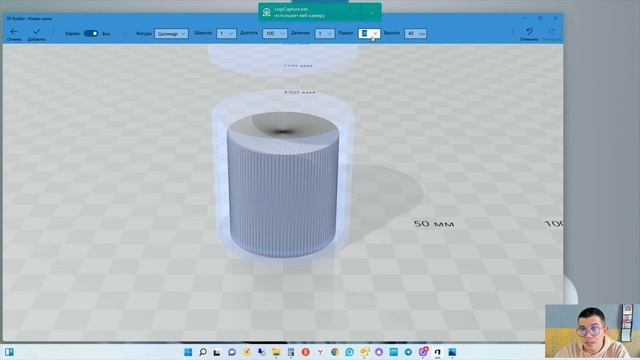
Task: Open the Фигура shape dropdown
Action: point(171,33)
